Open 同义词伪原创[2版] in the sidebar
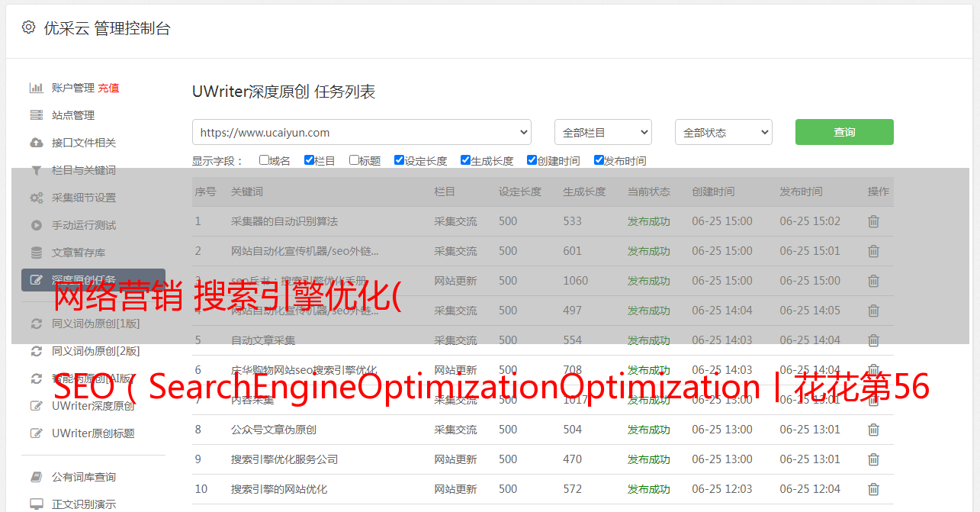Viewport: 980px width, 512px height. [x=96, y=351]
